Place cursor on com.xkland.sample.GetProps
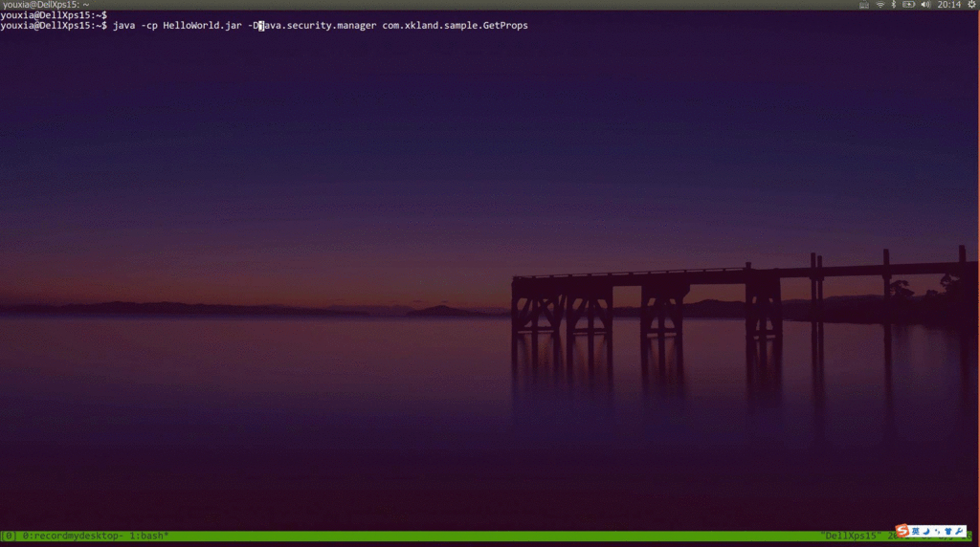 pyautogui.click(x=455, y=26)
